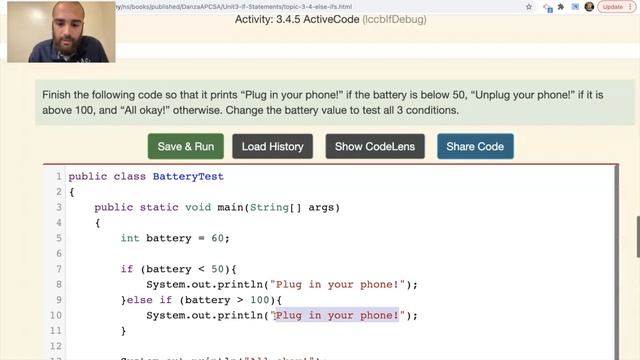Click the webcam video thumbnail

point(61,32)
